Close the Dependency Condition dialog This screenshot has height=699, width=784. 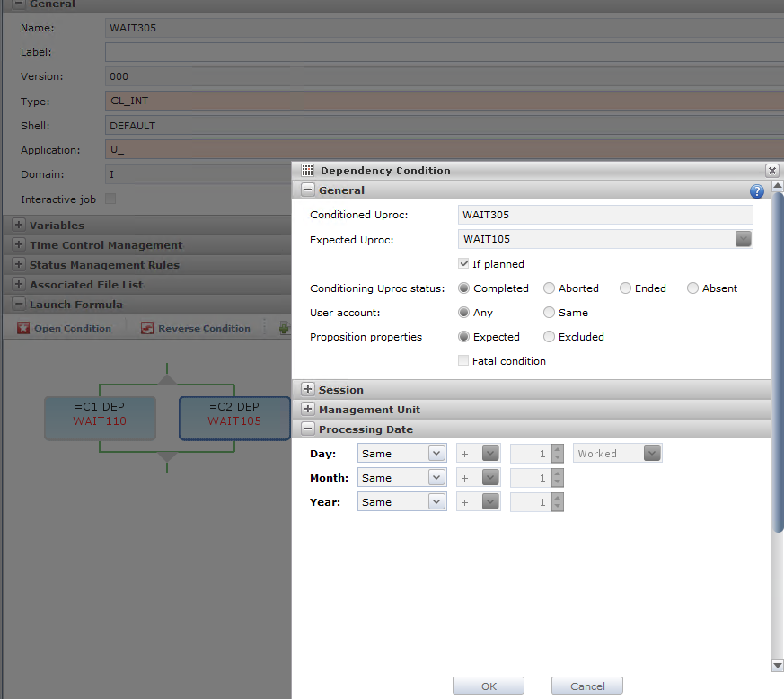click(771, 170)
